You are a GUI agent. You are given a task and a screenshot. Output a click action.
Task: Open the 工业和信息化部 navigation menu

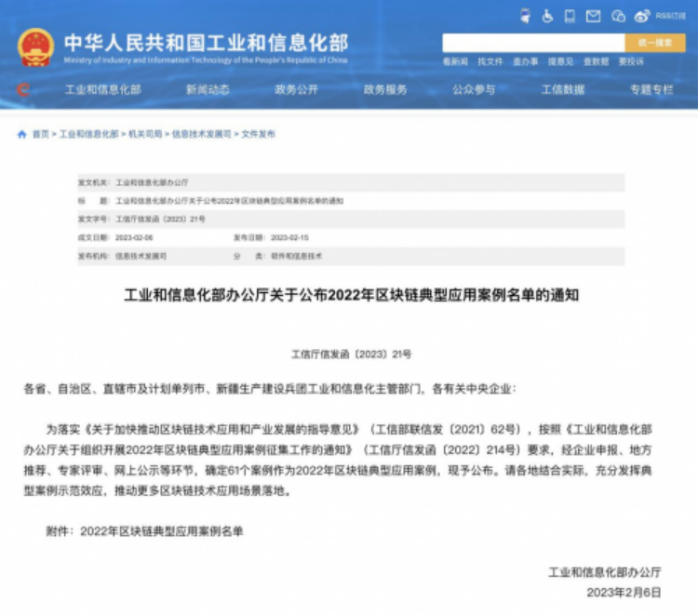[x=102, y=89]
